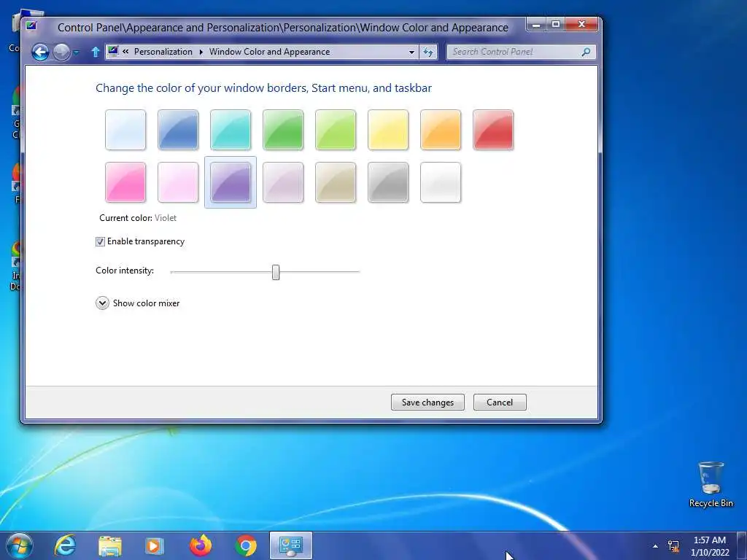Expand breadcrumb arrow after Personalization
The height and width of the screenshot is (560, 747).
tap(201, 52)
